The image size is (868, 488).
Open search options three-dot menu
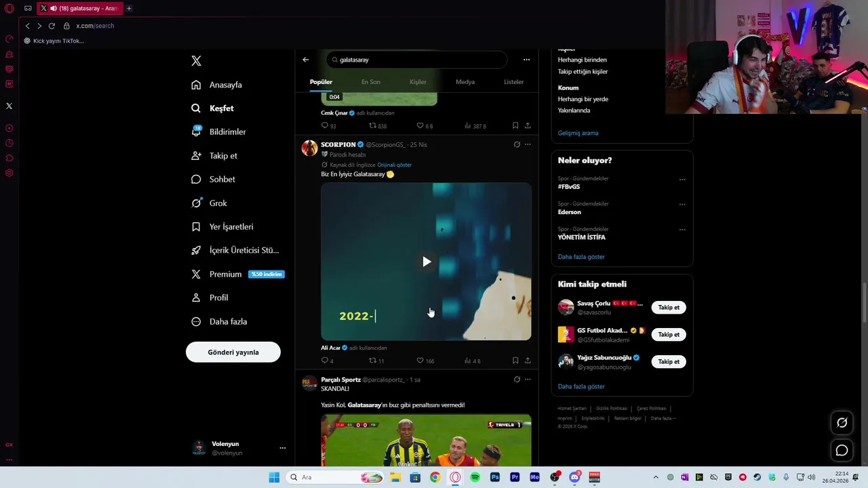coord(526,60)
